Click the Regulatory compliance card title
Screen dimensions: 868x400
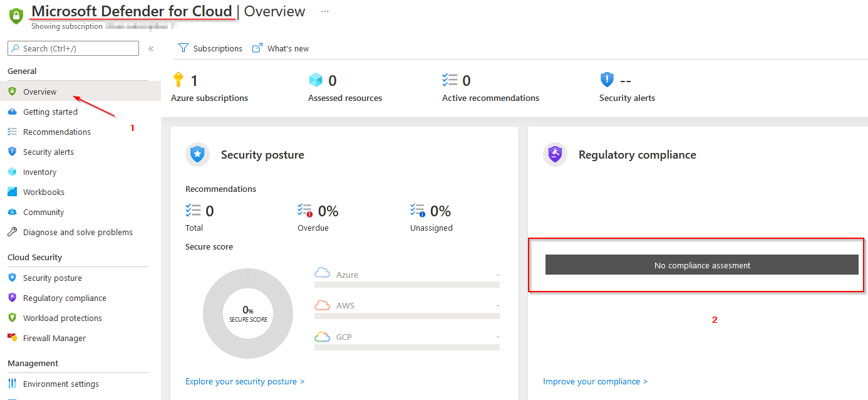(x=638, y=155)
